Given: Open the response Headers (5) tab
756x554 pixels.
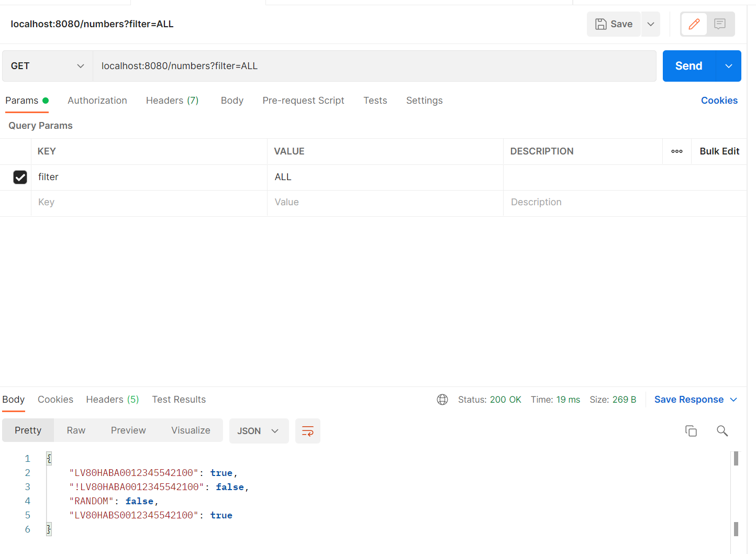Looking at the screenshot, I should tap(113, 400).
